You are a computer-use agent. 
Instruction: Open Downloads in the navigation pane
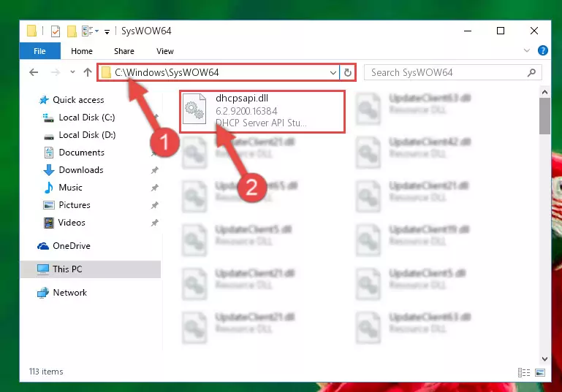coord(81,170)
